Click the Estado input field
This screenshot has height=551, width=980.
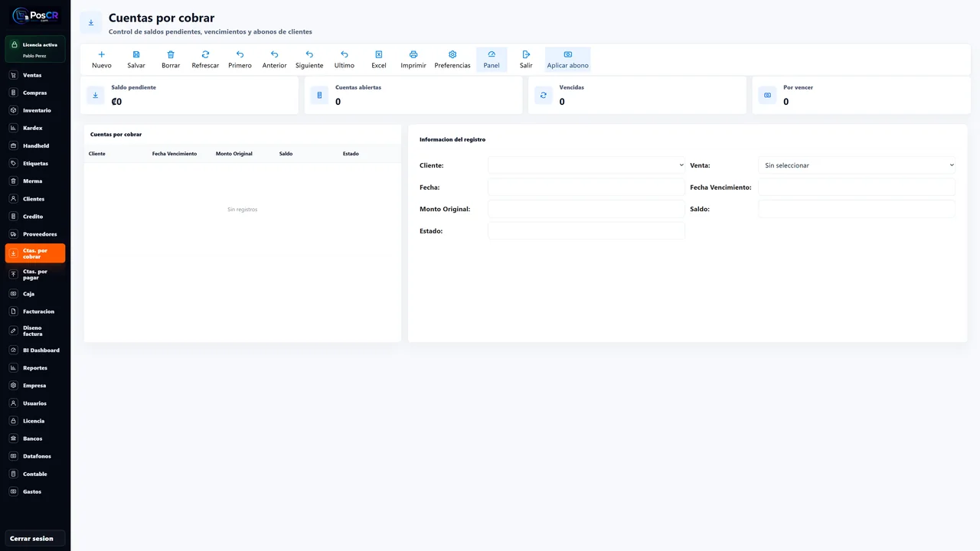pos(586,231)
